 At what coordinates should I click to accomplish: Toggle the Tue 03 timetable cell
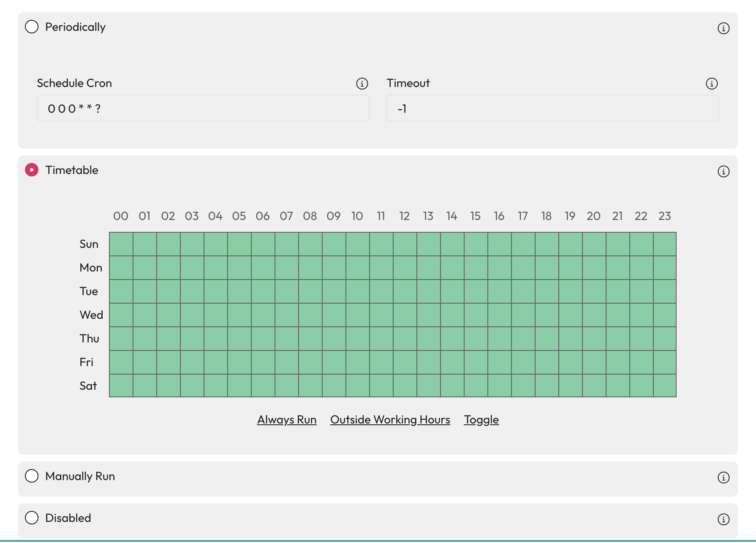click(192, 291)
